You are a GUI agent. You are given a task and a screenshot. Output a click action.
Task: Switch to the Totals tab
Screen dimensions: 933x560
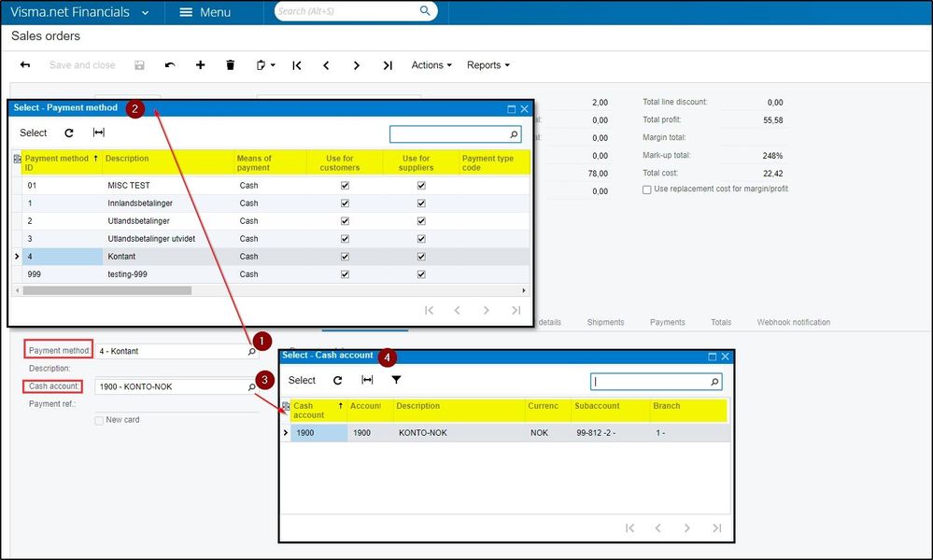coord(721,322)
